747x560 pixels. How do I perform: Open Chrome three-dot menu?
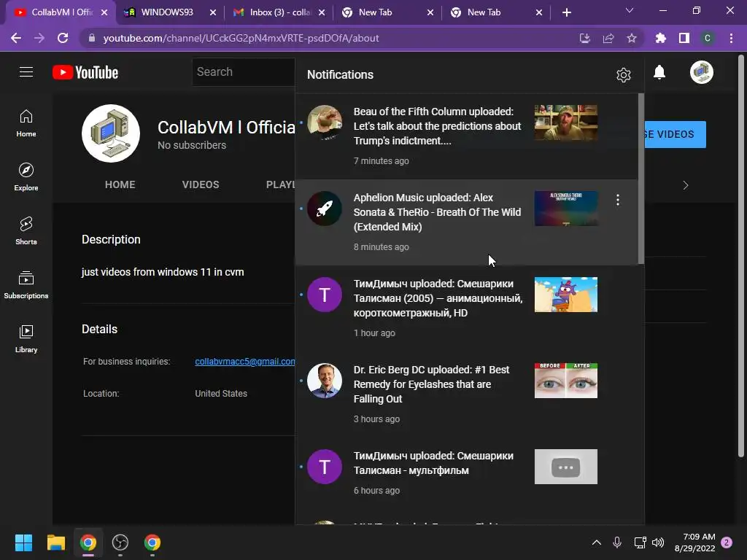731,38
